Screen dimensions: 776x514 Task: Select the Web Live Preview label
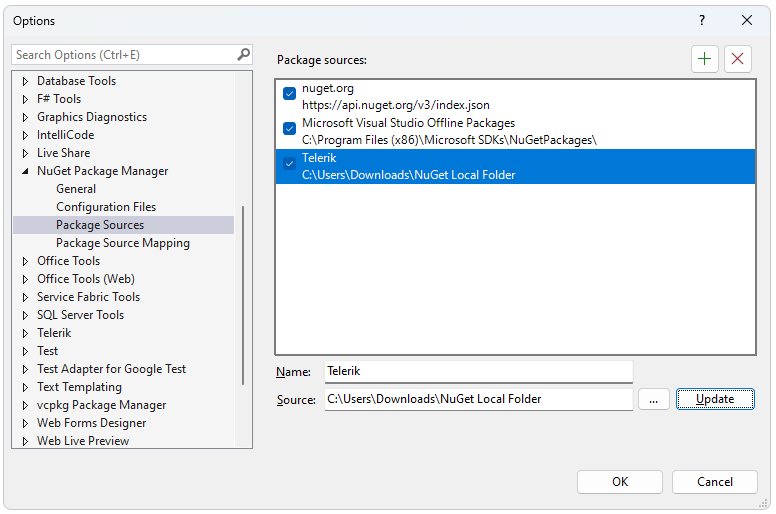point(83,441)
